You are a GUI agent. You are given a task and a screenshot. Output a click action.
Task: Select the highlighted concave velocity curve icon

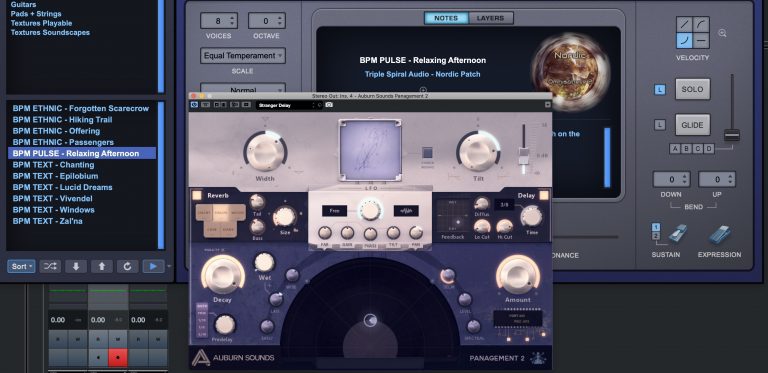(684, 41)
